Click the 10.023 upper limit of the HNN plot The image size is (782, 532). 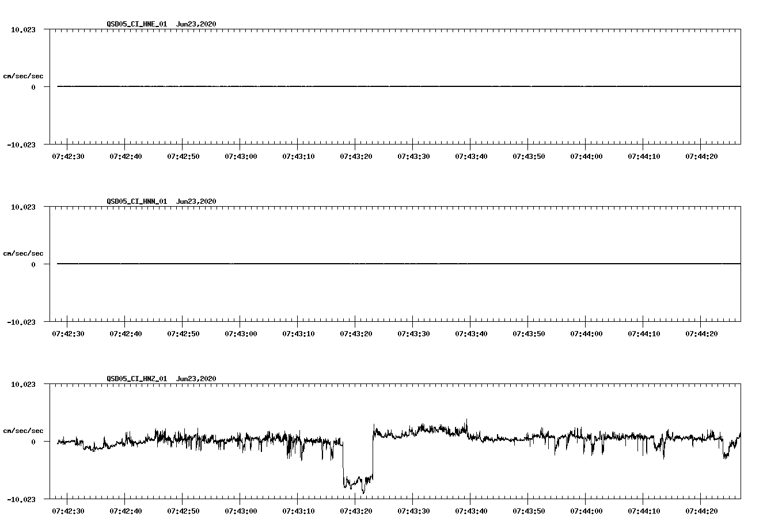[x=23, y=207]
